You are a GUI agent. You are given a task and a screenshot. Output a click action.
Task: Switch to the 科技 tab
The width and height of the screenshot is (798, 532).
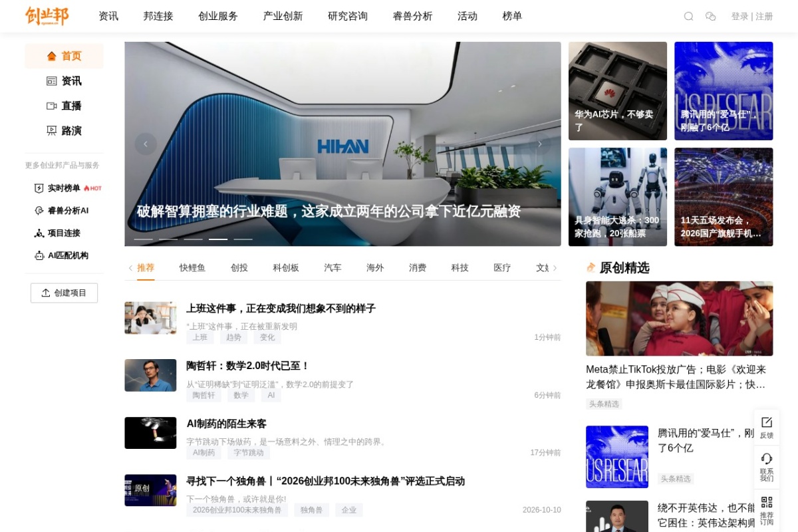pos(460,267)
